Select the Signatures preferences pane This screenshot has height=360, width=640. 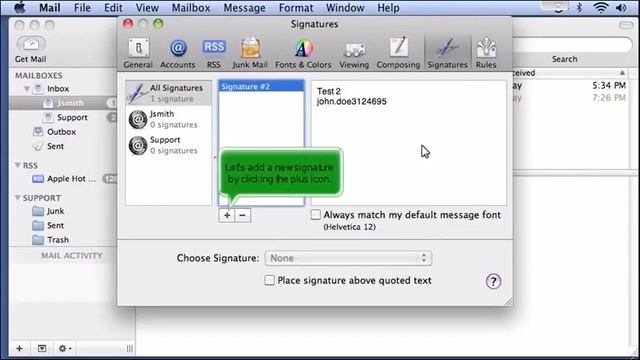(447, 53)
